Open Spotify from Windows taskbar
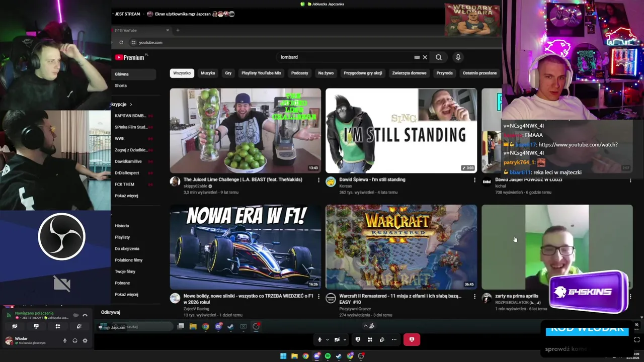Image resolution: width=644 pixels, height=362 pixels. [x=328, y=356]
